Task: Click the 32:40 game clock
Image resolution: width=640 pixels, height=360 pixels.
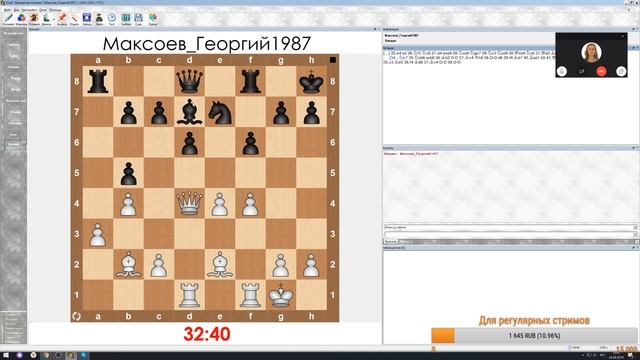Action: click(x=207, y=334)
